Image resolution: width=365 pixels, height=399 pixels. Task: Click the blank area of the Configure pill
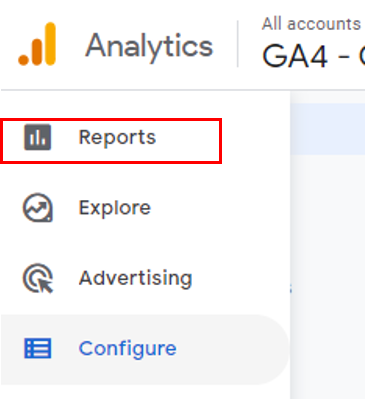pyautogui.click(x=233, y=350)
